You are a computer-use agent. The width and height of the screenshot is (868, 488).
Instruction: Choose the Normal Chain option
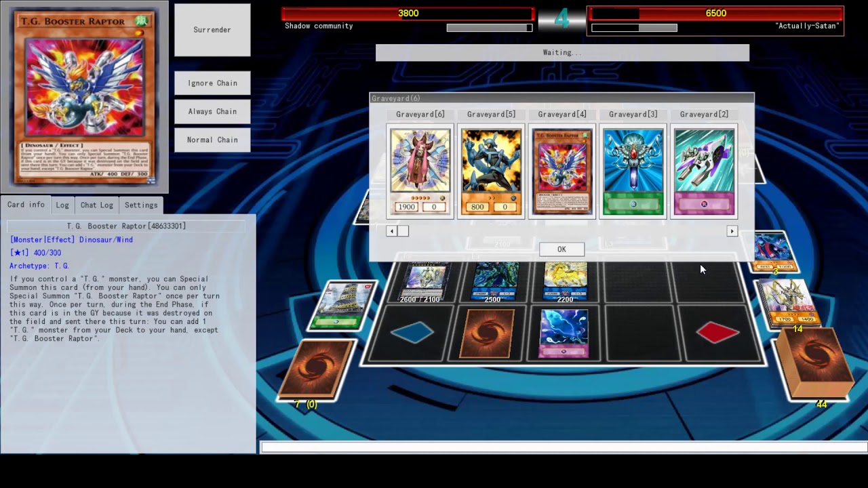click(212, 140)
